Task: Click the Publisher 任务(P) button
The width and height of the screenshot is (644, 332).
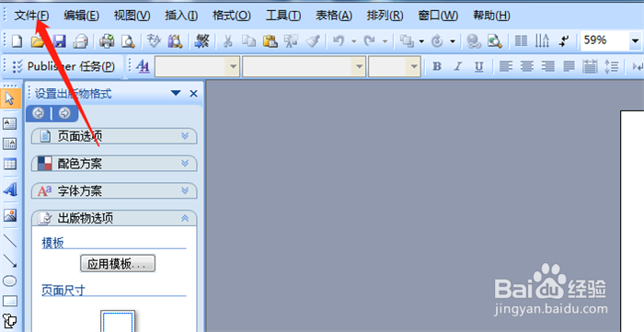Action: [63, 66]
